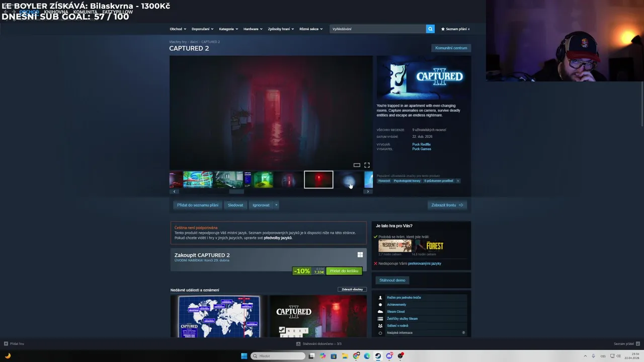Open The Forest similar game image
Image resolution: width=644 pixels, height=362 pixels.
[428, 246]
